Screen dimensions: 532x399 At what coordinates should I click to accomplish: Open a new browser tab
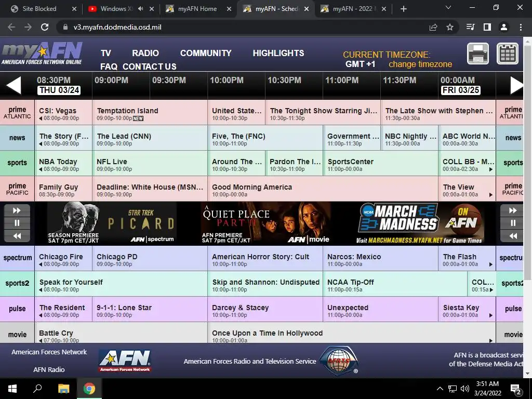403,9
